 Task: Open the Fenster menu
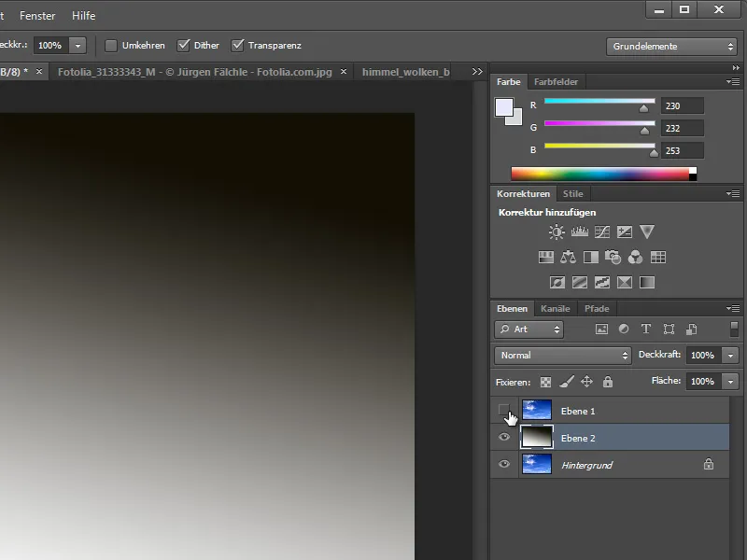pyautogui.click(x=37, y=16)
